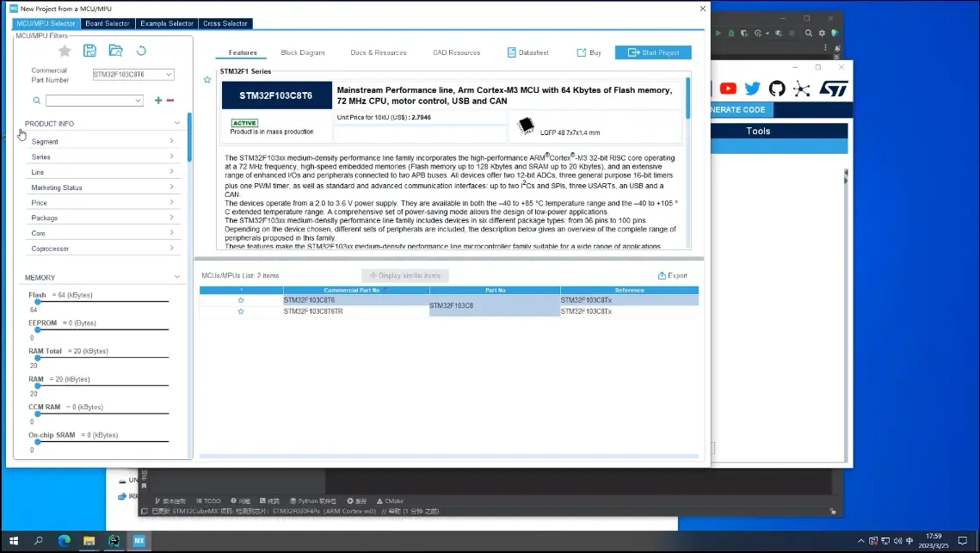Load a saved MCU search file

pos(115,51)
